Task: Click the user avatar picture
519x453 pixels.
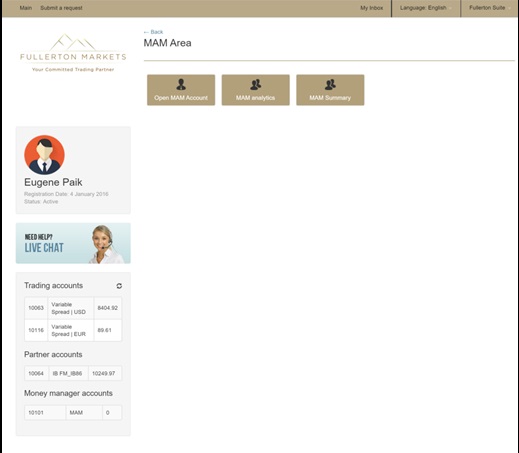Action: (44, 155)
